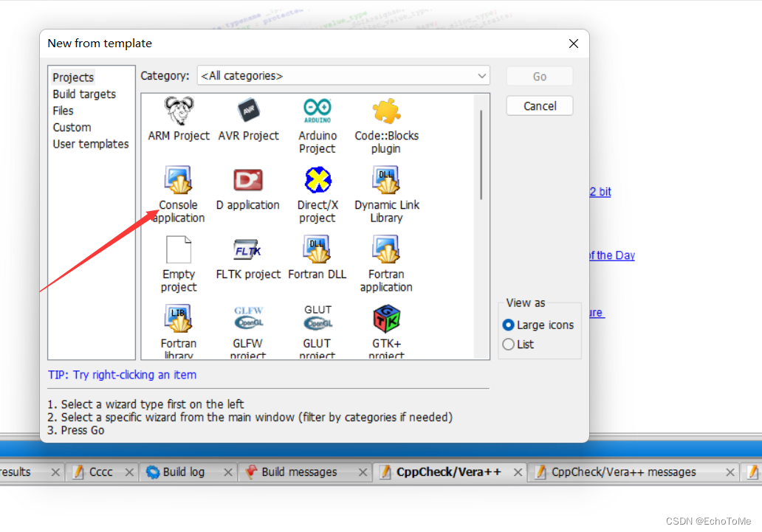Pick the GTK+ project template
Image resolution: width=762 pixels, height=532 pixels.
pyautogui.click(x=386, y=332)
